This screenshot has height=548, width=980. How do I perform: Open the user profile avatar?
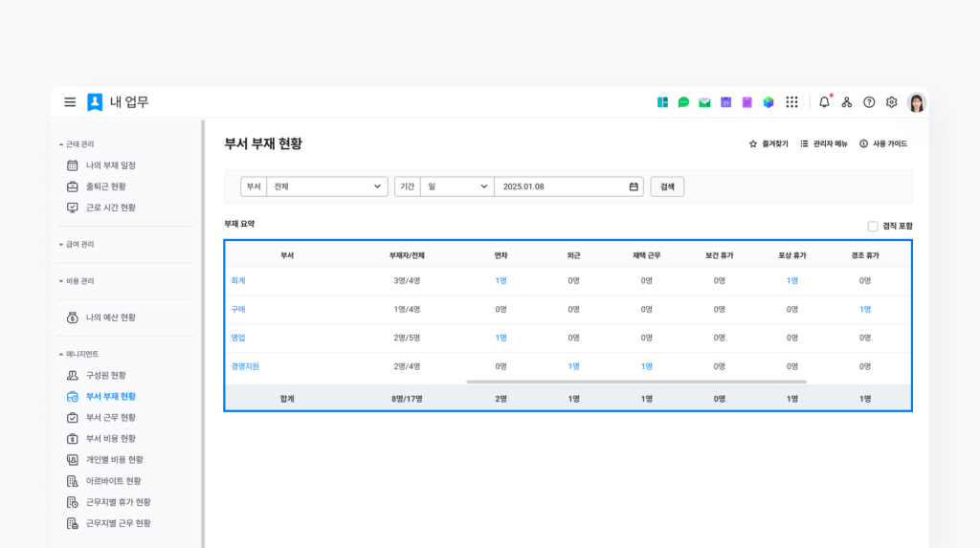[x=917, y=101]
